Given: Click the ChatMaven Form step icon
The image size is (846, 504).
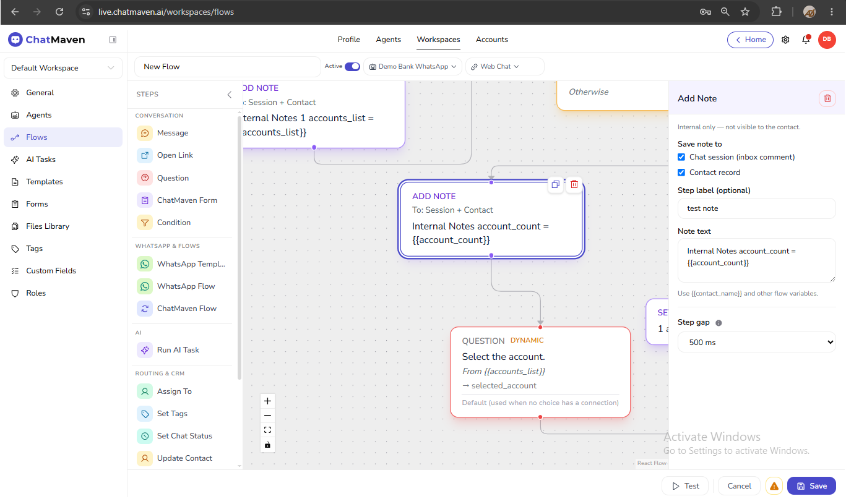Looking at the screenshot, I should (145, 200).
